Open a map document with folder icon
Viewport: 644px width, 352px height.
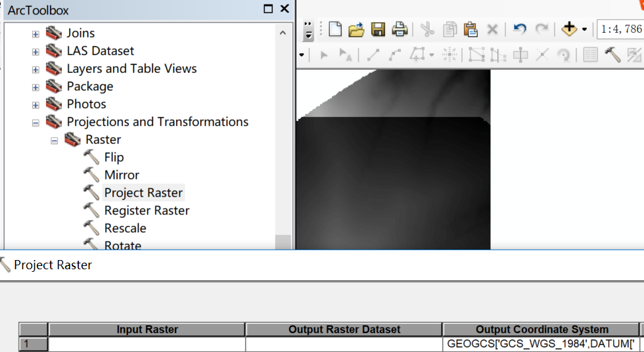click(x=356, y=30)
